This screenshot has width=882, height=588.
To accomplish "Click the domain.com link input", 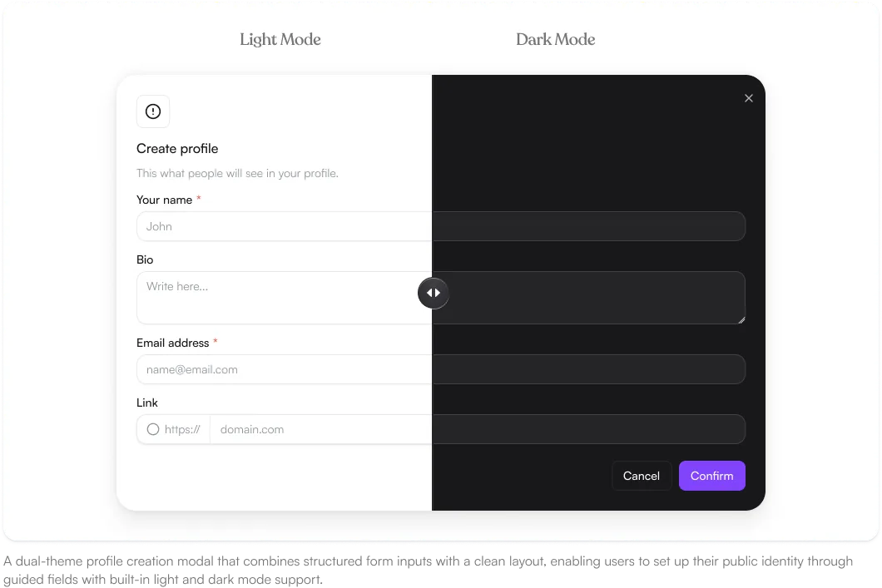I will tap(478, 429).
